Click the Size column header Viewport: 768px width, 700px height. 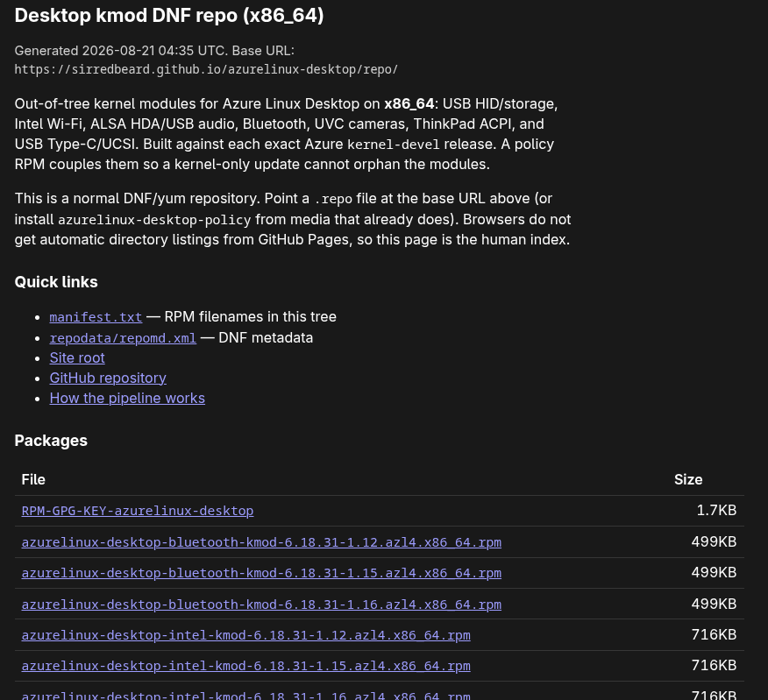688,479
